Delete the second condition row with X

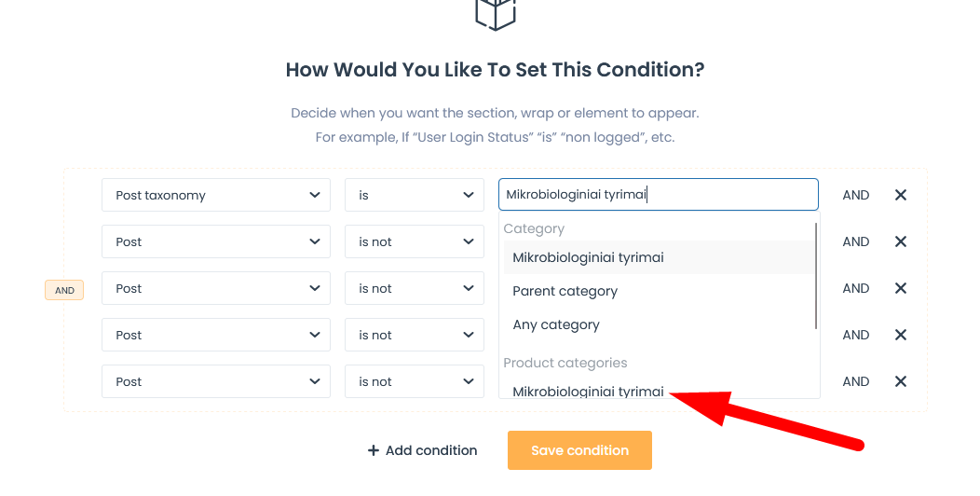pyautogui.click(x=901, y=241)
